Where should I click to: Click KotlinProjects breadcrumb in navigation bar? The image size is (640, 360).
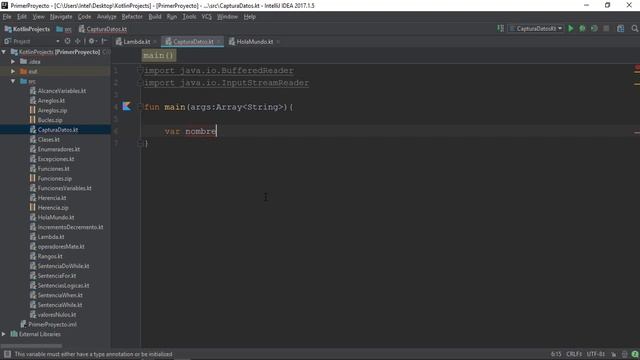(27, 29)
